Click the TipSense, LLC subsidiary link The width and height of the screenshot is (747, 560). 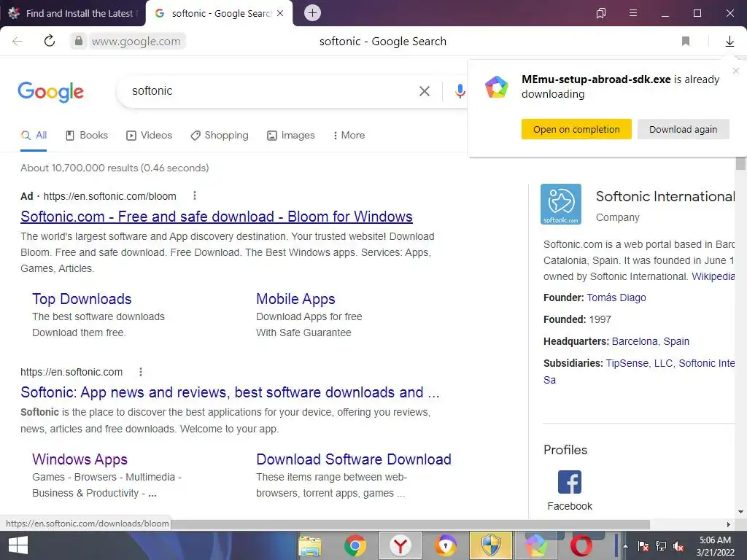point(639,363)
